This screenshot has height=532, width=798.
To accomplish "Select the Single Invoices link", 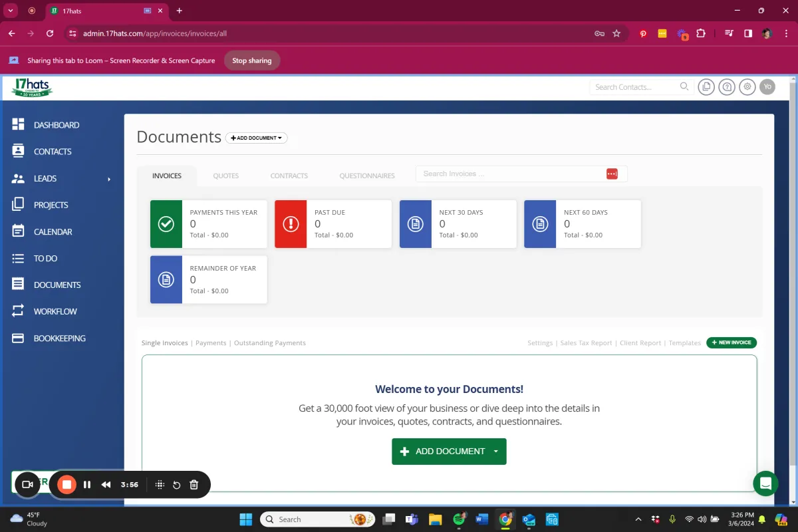I will click(165, 343).
